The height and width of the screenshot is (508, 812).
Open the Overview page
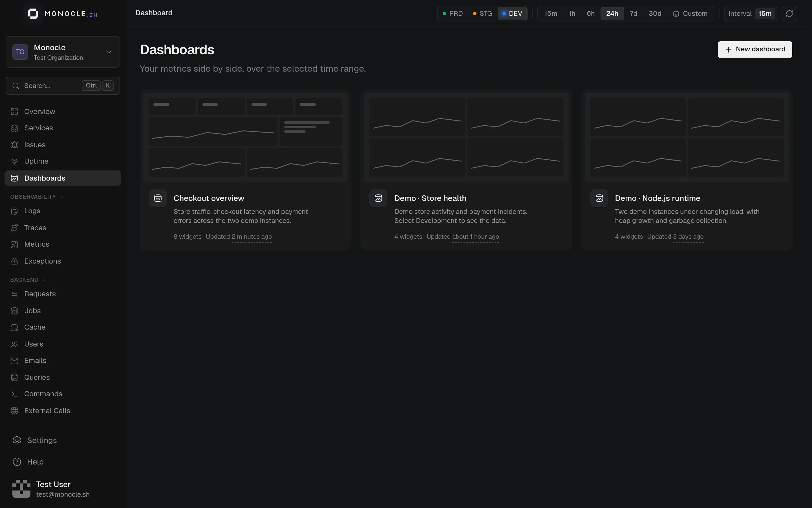pos(63,111)
